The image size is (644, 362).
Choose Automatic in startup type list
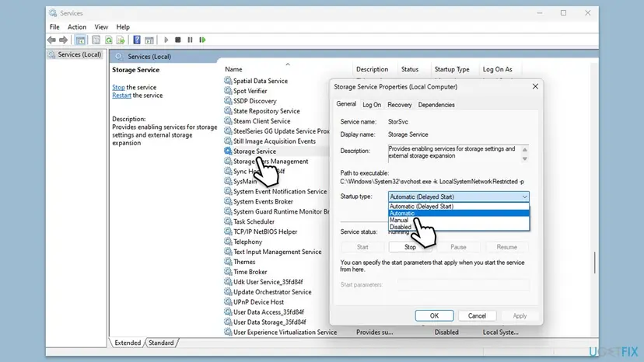point(458,213)
